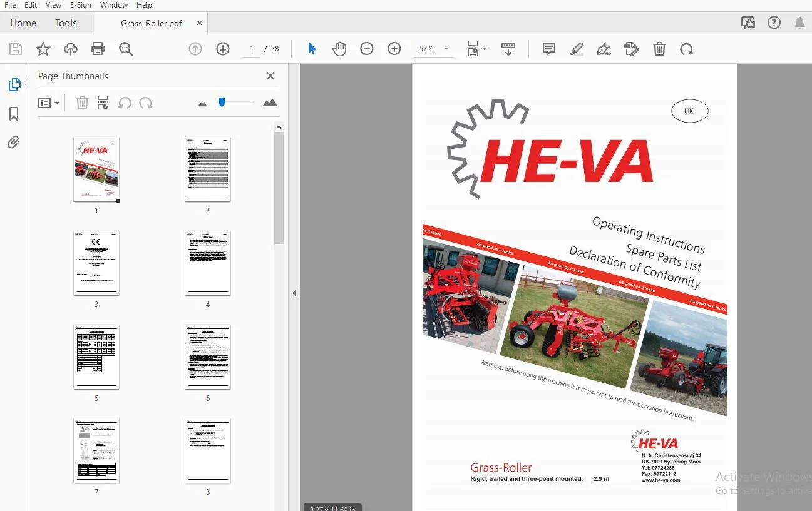Reduce thumbnail size with small mountain icon

[x=202, y=104]
